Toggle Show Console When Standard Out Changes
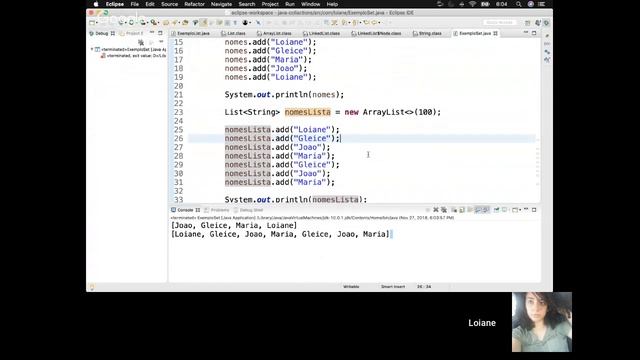 tap(478, 210)
